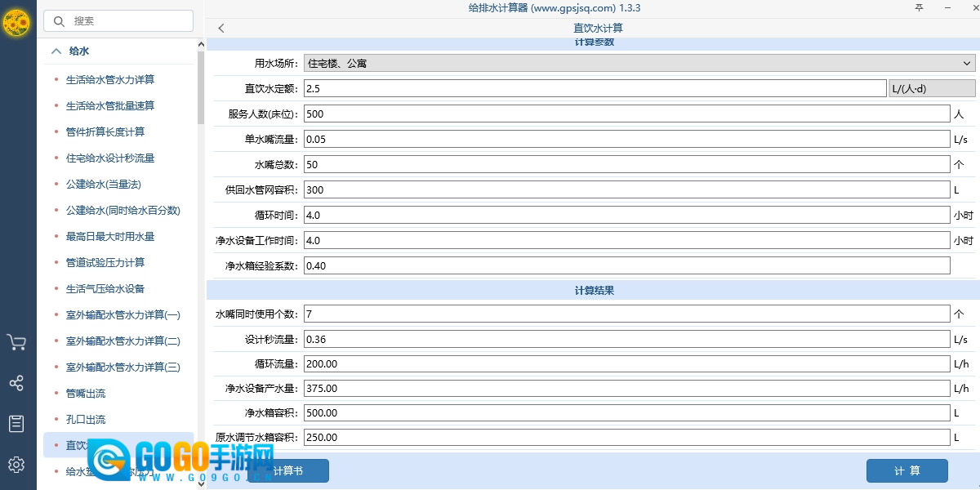
Task: Open the 孔口出流 calculation item
Action: 86,420
